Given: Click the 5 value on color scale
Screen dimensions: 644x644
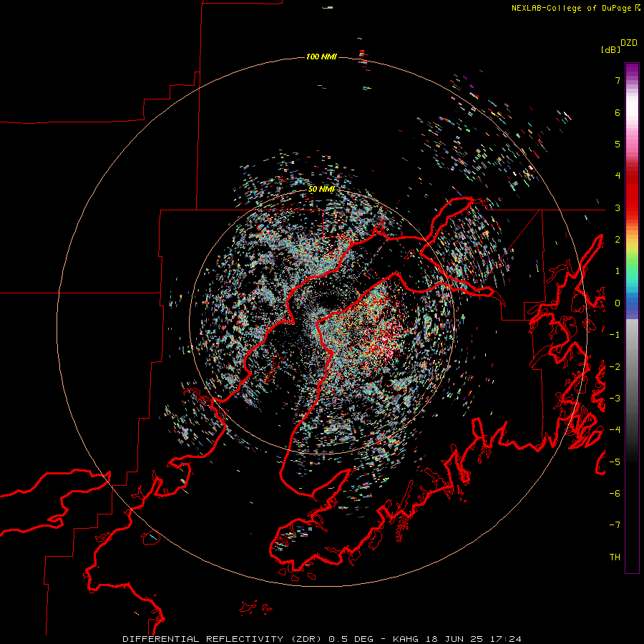Looking at the screenshot, I should pos(618,144).
